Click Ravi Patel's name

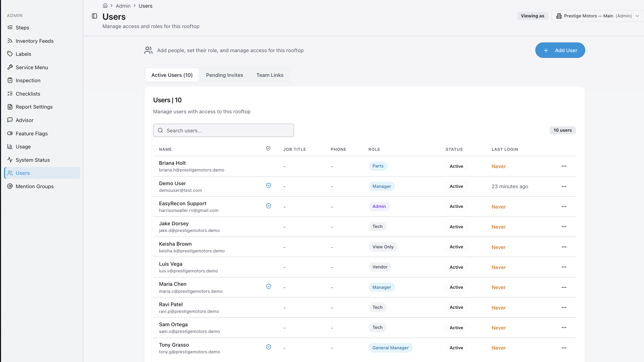click(x=171, y=305)
